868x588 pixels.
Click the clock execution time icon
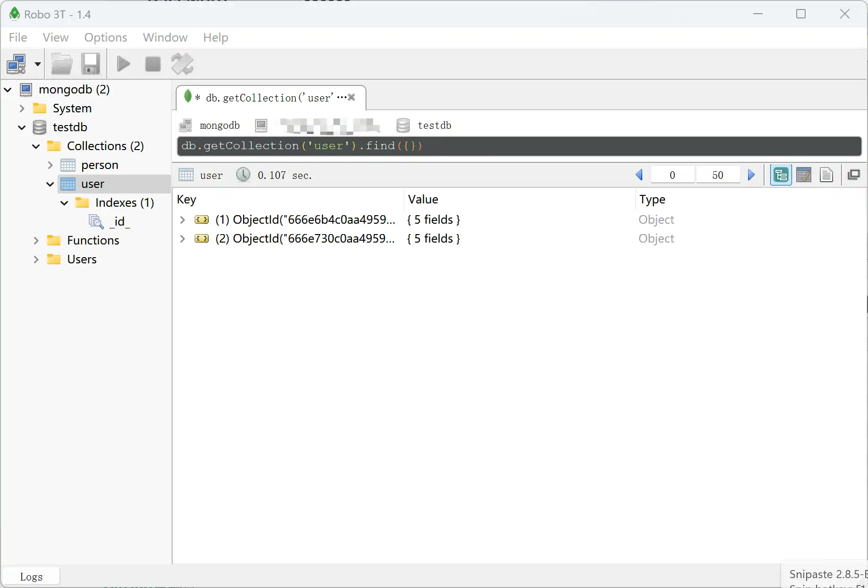243,175
